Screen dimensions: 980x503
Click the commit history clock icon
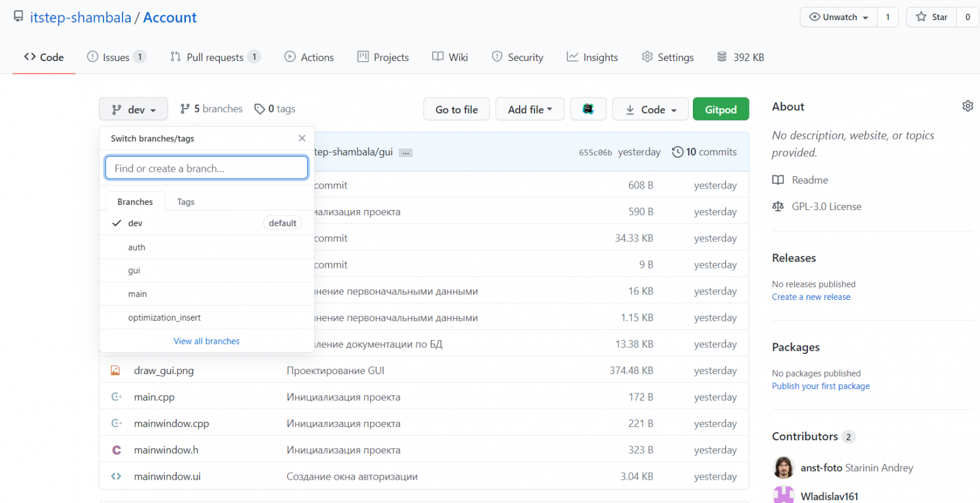click(x=678, y=152)
